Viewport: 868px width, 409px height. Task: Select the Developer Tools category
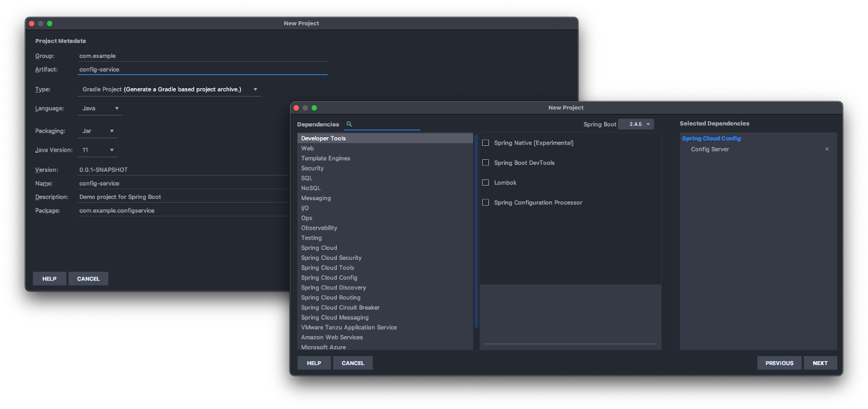click(385, 138)
